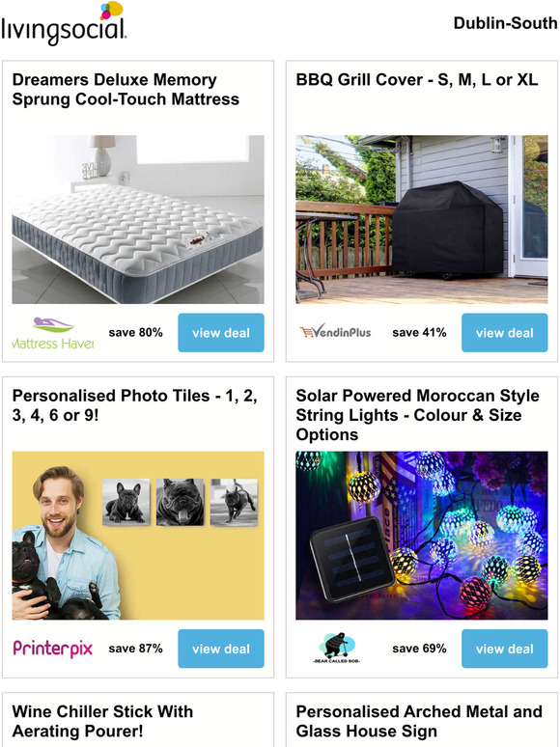This screenshot has height=747, width=560.
Task: Open the mattress product image
Action: 138,220
